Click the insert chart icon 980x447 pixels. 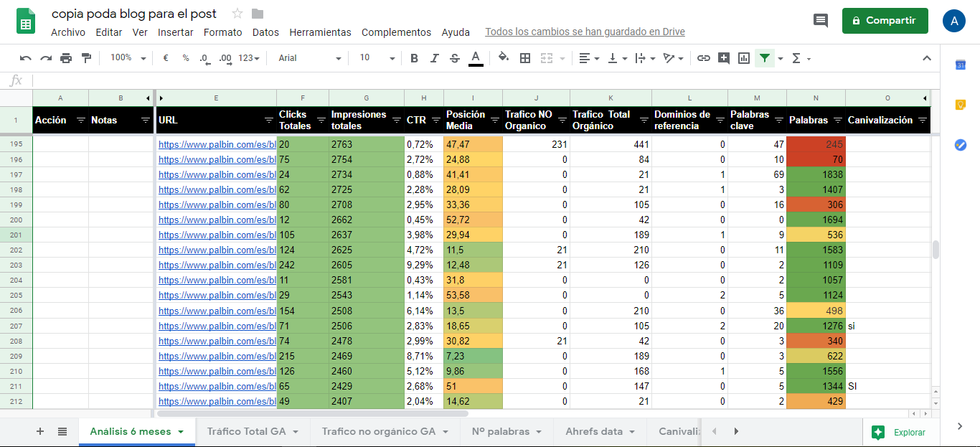(744, 58)
